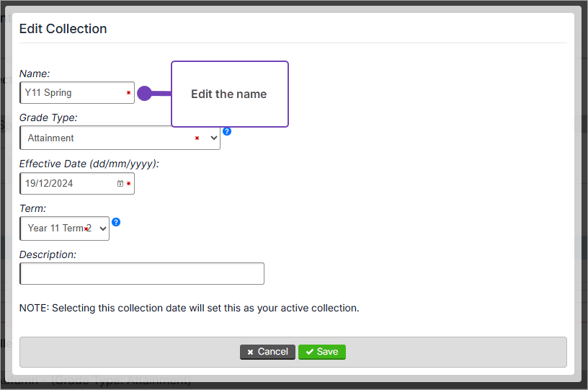
Task: Click the purple tooltip connector dot
Action: pyautogui.click(x=144, y=93)
